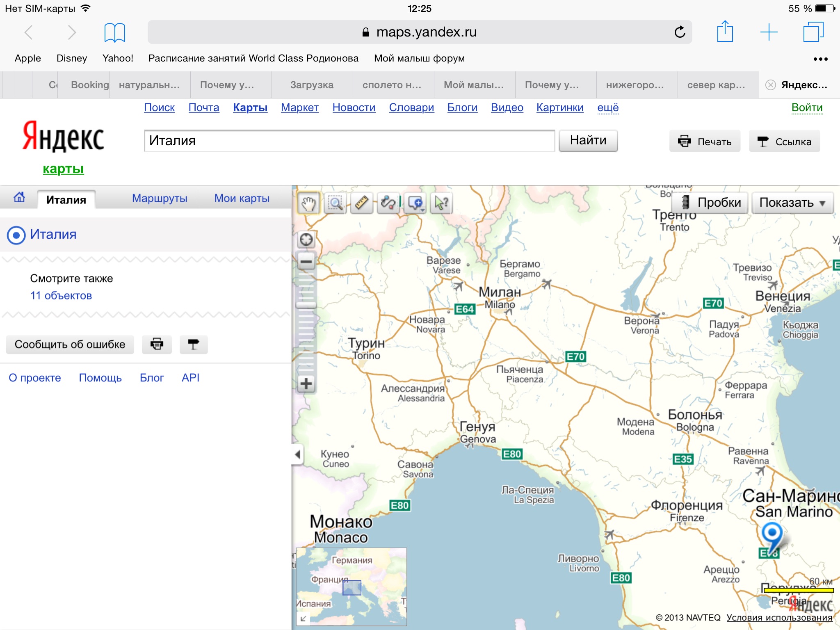Switch to the Маршруты tab
The height and width of the screenshot is (630, 840).
(160, 199)
